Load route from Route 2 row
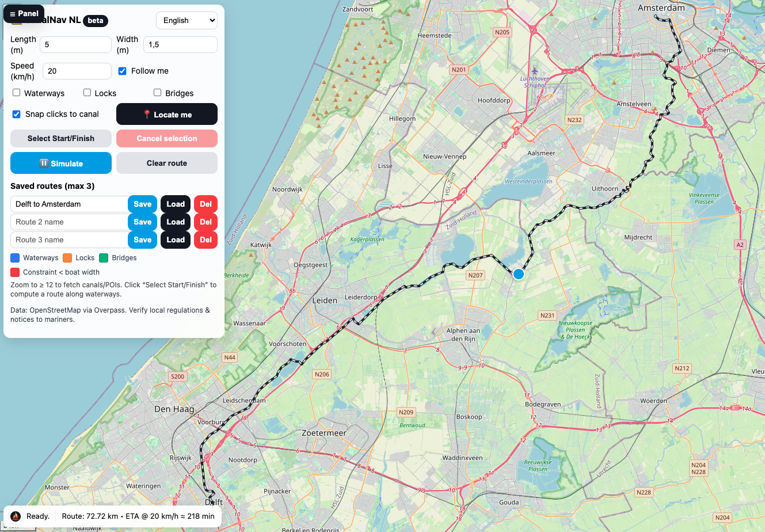The height and width of the screenshot is (532, 765). click(x=176, y=222)
